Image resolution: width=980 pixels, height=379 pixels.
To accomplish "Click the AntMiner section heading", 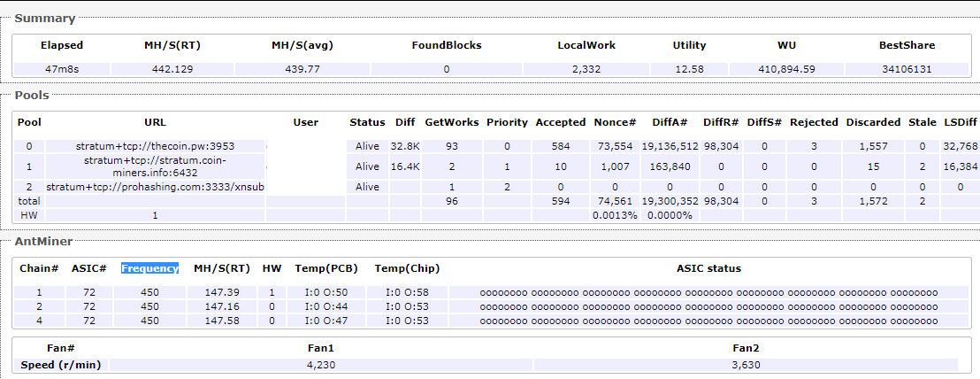I will tap(43, 241).
